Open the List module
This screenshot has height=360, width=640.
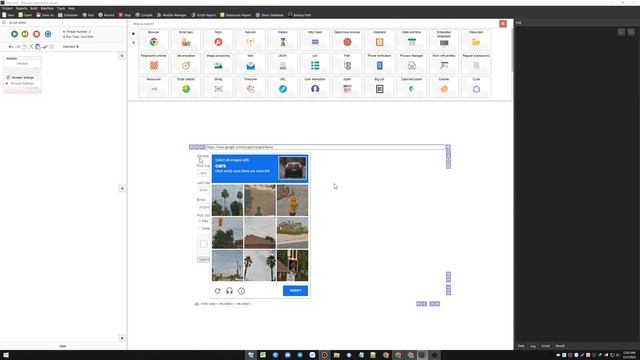coord(315,63)
